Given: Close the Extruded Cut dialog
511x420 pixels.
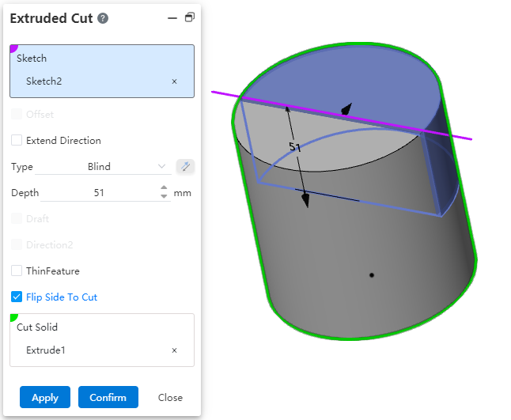Looking at the screenshot, I should pos(170,398).
